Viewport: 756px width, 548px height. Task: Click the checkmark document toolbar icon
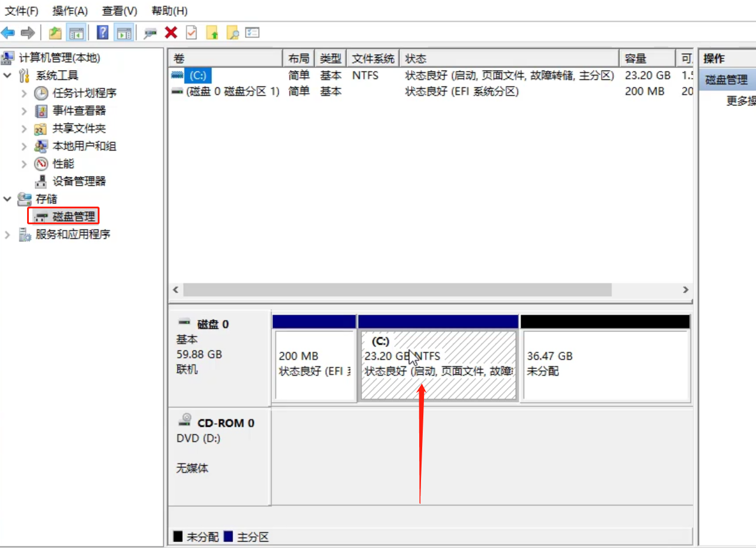pos(191,32)
